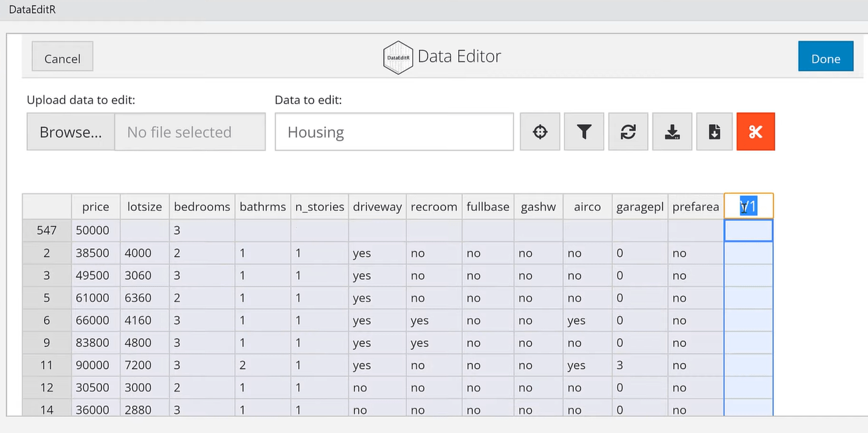Click lotsize cell 6360

[145, 298]
